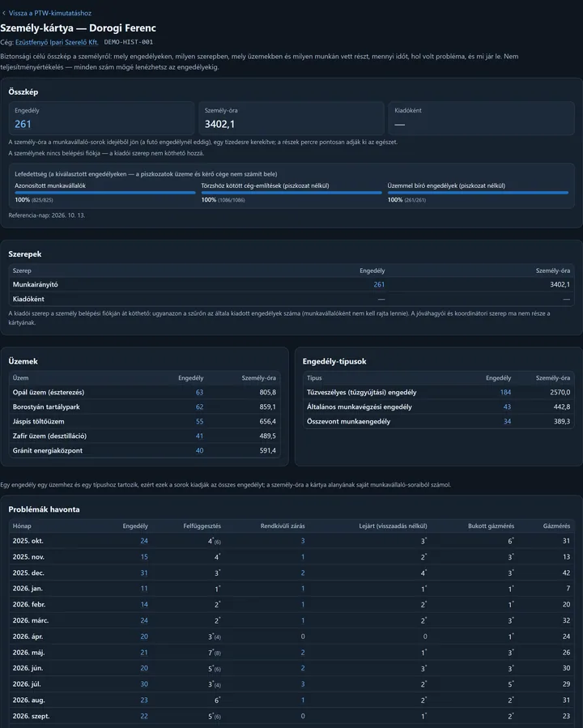Click the 2570,0 person-hours for Tűzveszélyes engedély
The image size is (583, 728).
pyautogui.click(x=560, y=392)
